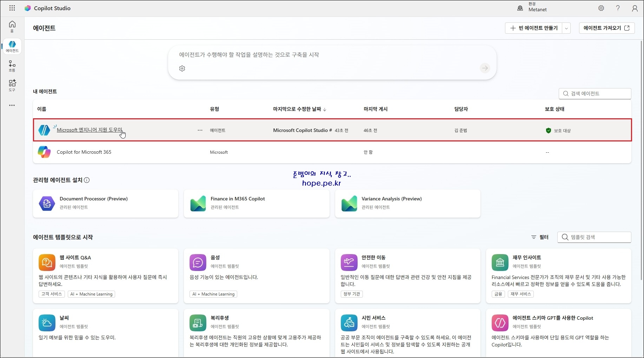Click the 김 준범 owner cell

461,131
